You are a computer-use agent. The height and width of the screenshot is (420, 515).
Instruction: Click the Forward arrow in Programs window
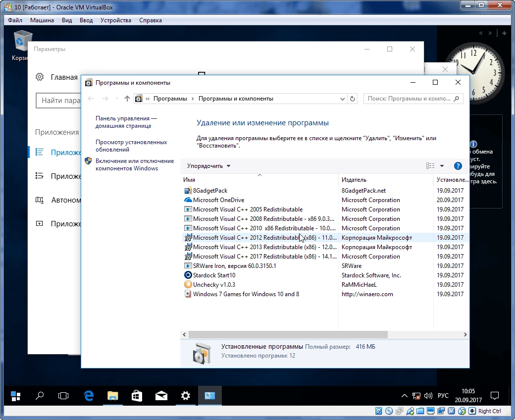[105, 99]
